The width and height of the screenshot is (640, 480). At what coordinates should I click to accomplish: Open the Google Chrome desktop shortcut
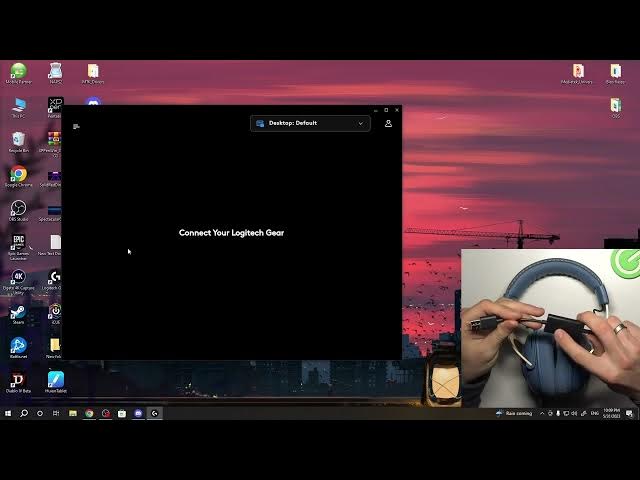coord(18,176)
